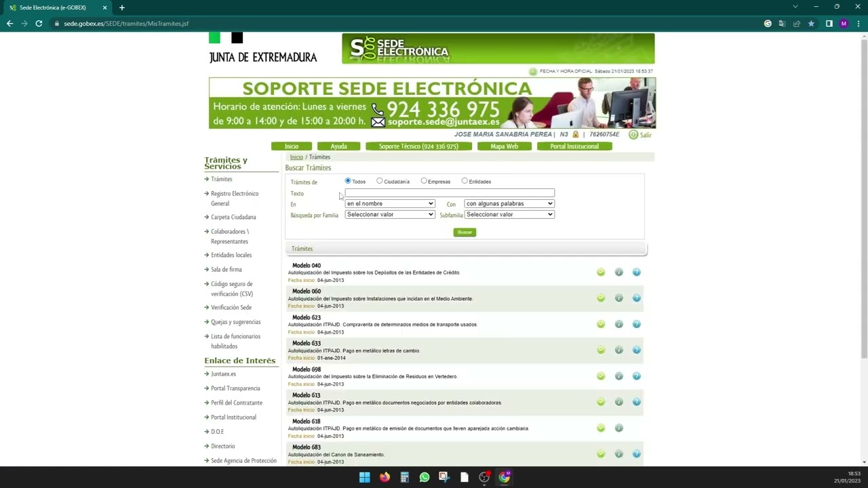This screenshot has height=488, width=868.
Task: Click the green tramitar icon for Modelo 683
Action: (601, 453)
